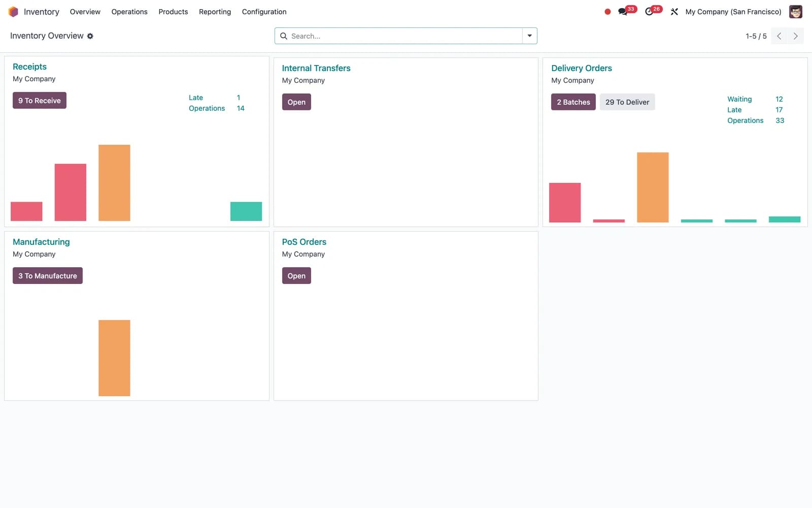Open the debug tools wrench icon

[x=674, y=12]
